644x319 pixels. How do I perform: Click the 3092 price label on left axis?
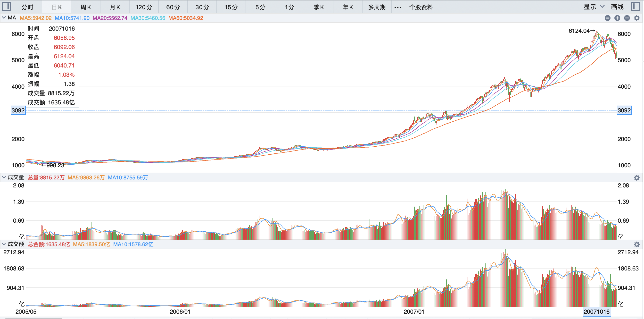[x=18, y=110]
